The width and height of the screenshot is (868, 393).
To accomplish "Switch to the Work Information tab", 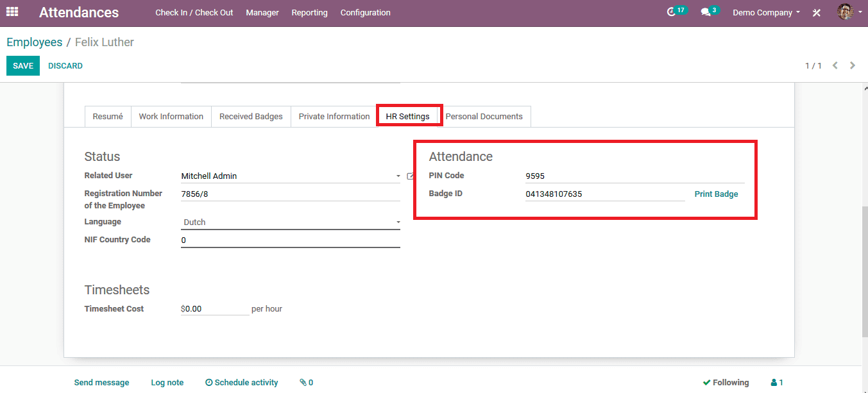I will pos(171,117).
